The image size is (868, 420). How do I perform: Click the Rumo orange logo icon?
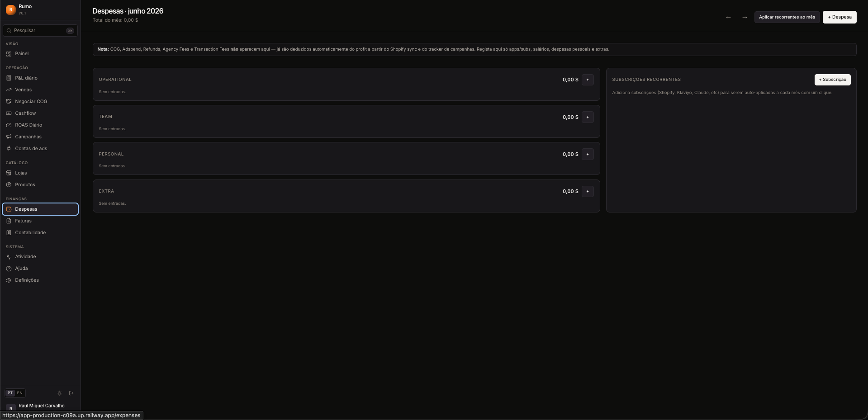(x=10, y=9)
